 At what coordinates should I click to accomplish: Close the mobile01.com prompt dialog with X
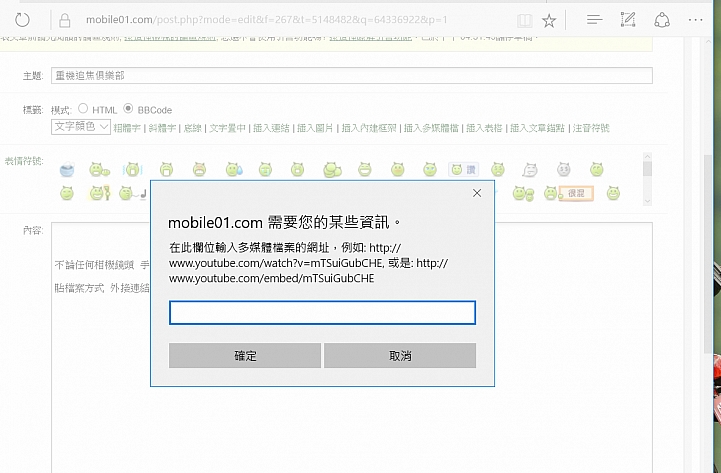click(477, 193)
